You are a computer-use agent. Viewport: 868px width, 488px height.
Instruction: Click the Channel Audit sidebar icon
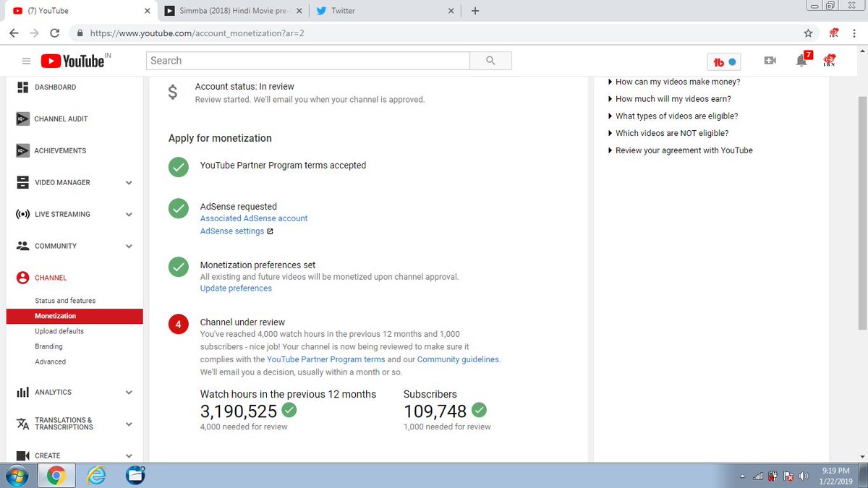tap(22, 119)
